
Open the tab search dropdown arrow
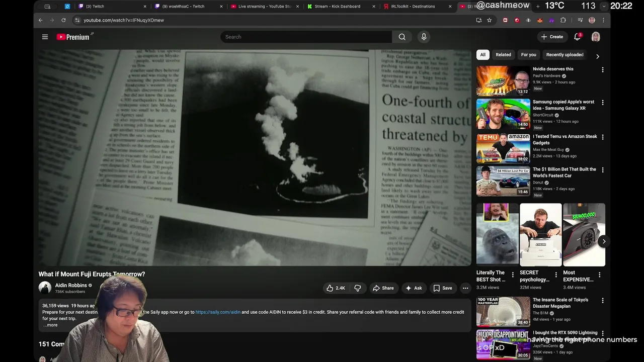click(x=604, y=6)
